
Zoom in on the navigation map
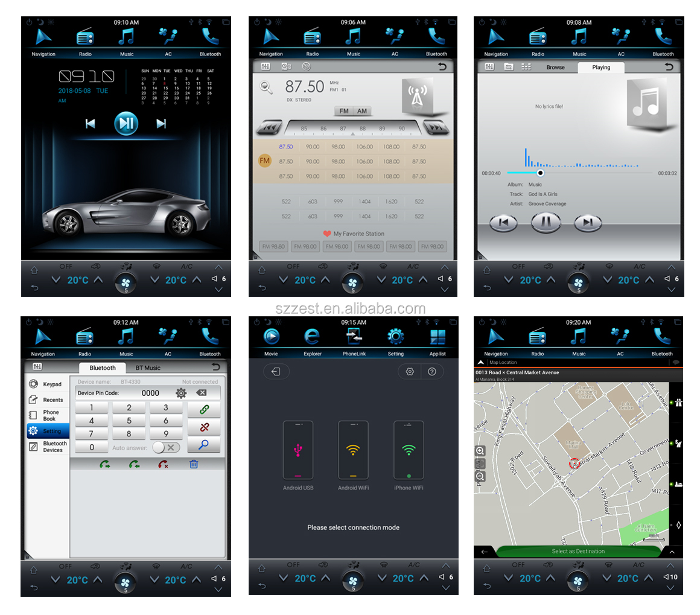click(x=480, y=451)
